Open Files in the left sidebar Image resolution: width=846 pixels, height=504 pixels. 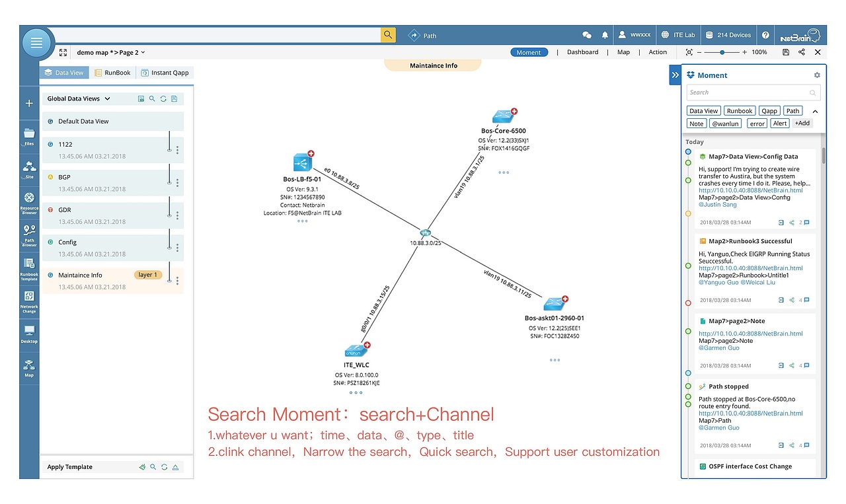point(29,137)
